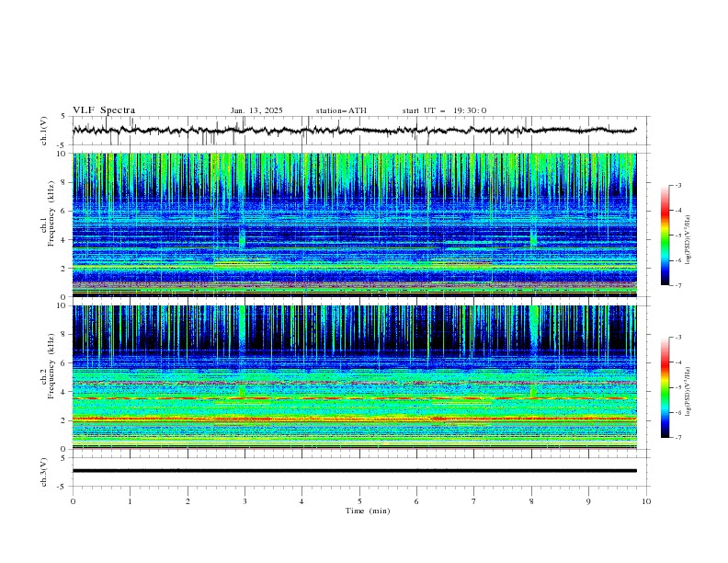Click the 'VLF Spectra' title text
Viewport: 728px width, 563px height.
tap(104, 110)
